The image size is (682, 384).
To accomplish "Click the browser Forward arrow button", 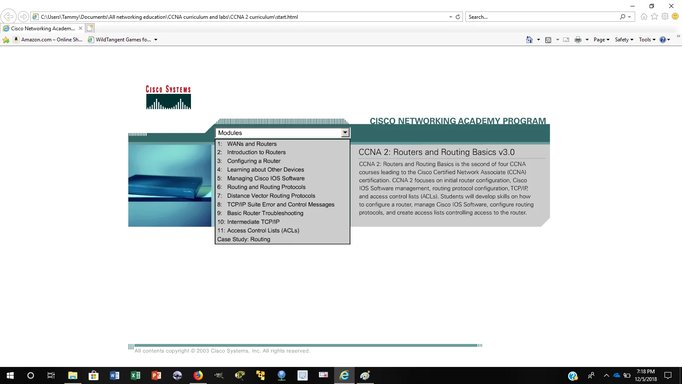I will pyautogui.click(x=23, y=17).
